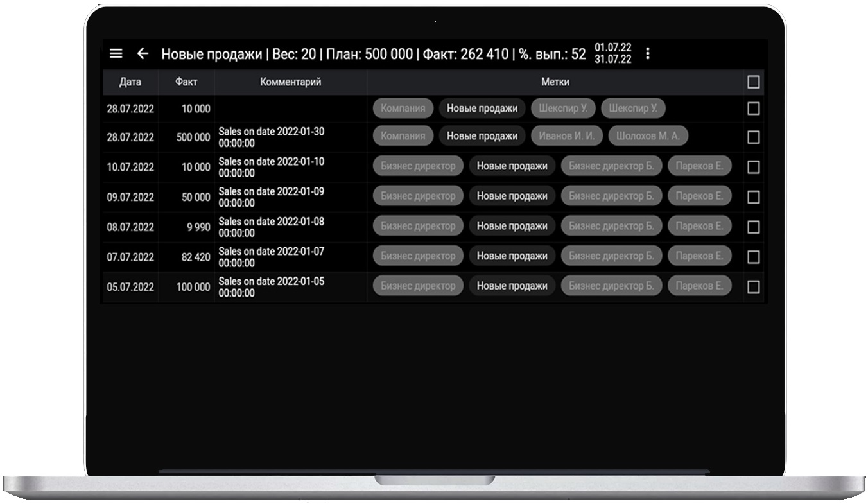Open the date range 01.07.22 – 31.07.22
The image size is (868, 504).
[x=612, y=54]
